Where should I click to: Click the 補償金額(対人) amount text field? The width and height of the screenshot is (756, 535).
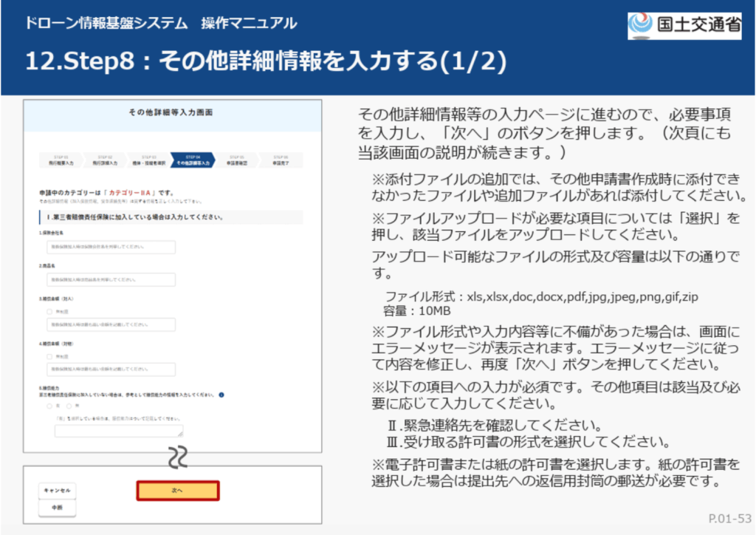(x=111, y=324)
